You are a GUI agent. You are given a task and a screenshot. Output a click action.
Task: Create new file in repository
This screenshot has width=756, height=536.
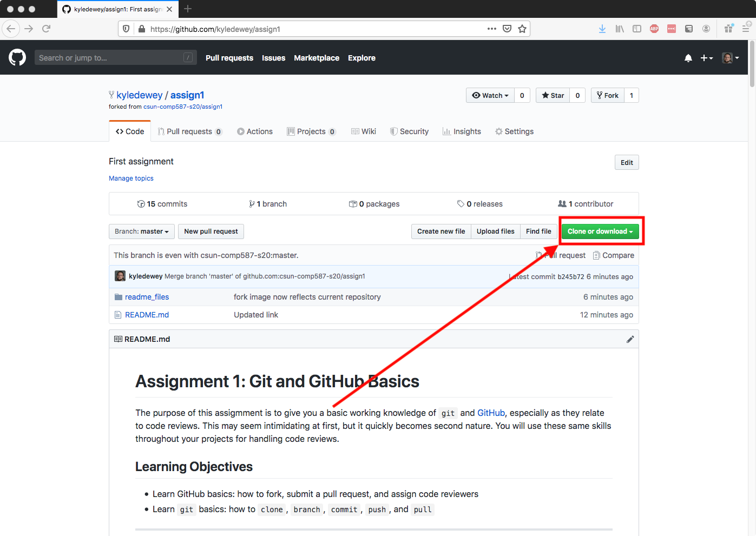(441, 231)
